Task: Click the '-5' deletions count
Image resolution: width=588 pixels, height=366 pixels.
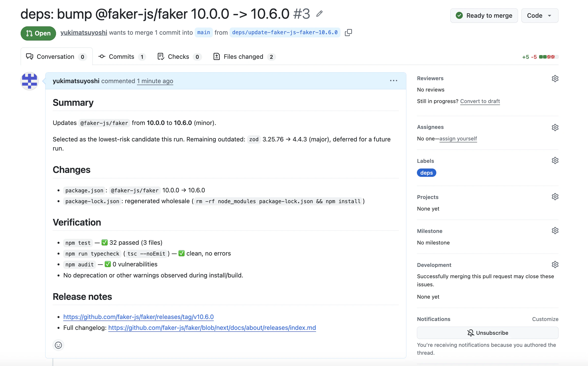Action: pos(534,57)
